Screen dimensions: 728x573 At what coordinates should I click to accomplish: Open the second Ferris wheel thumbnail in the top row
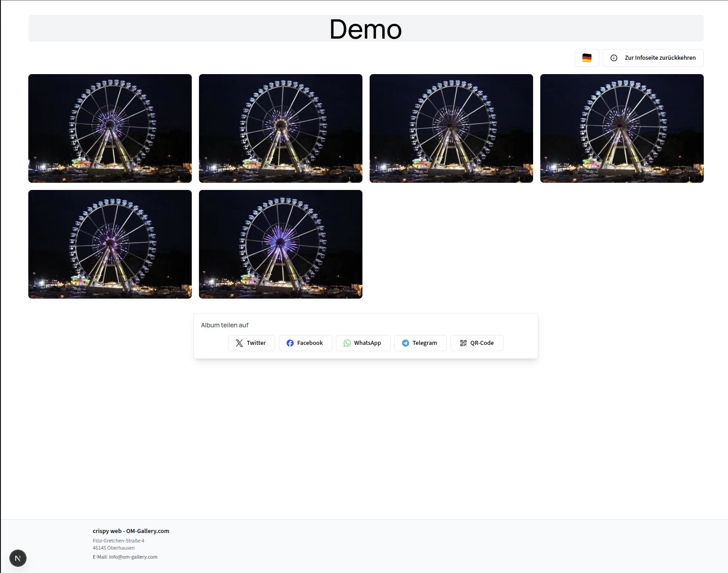click(x=281, y=128)
